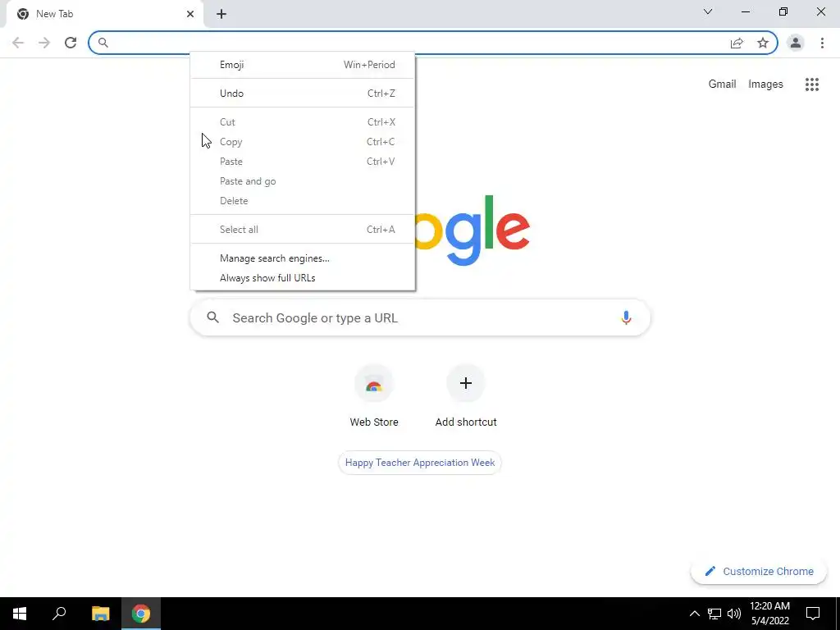Select Paste in the context menu

point(303,162)
